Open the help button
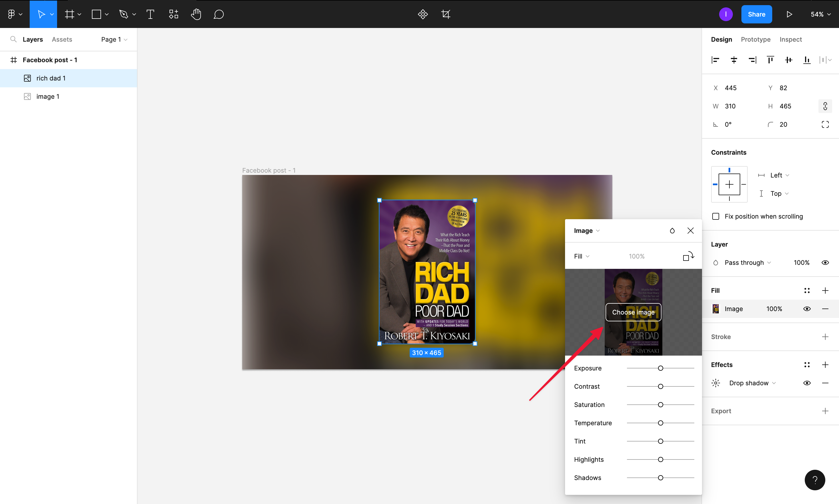This screenshot has height=504, width=839. tap(814, 480)
